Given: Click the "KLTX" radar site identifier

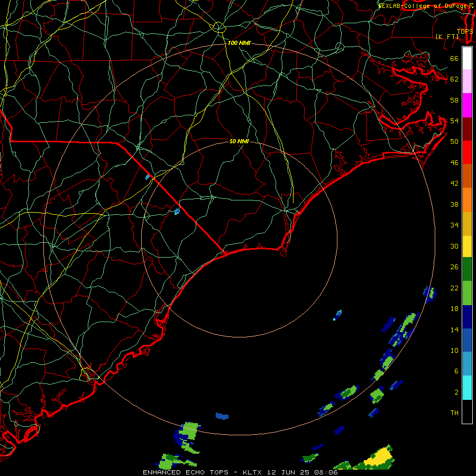Looking at the screenshot, I should click(253, 472).
